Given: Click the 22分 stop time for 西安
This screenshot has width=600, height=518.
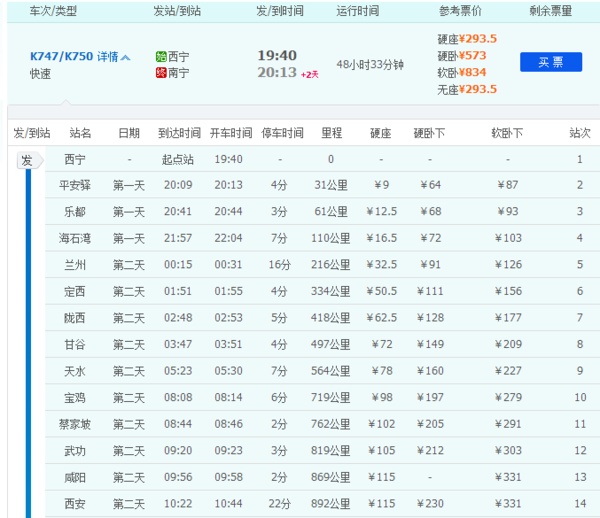Looking at the screenshot, I should 279,504.
